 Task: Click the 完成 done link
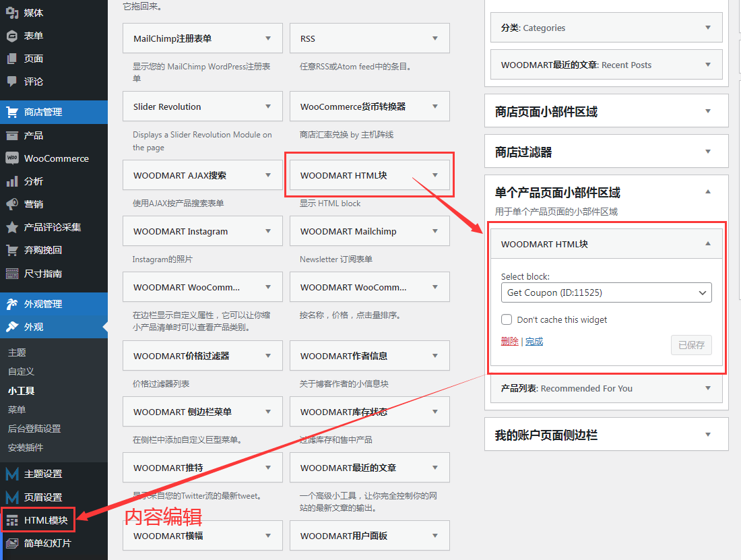coord(534,341)
